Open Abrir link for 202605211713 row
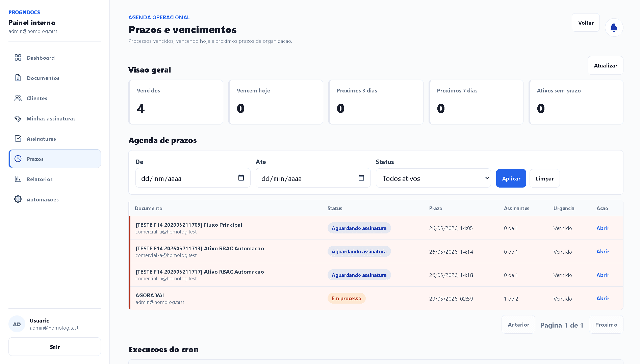Viewport: 640px width, 364px height. (603, 251)
